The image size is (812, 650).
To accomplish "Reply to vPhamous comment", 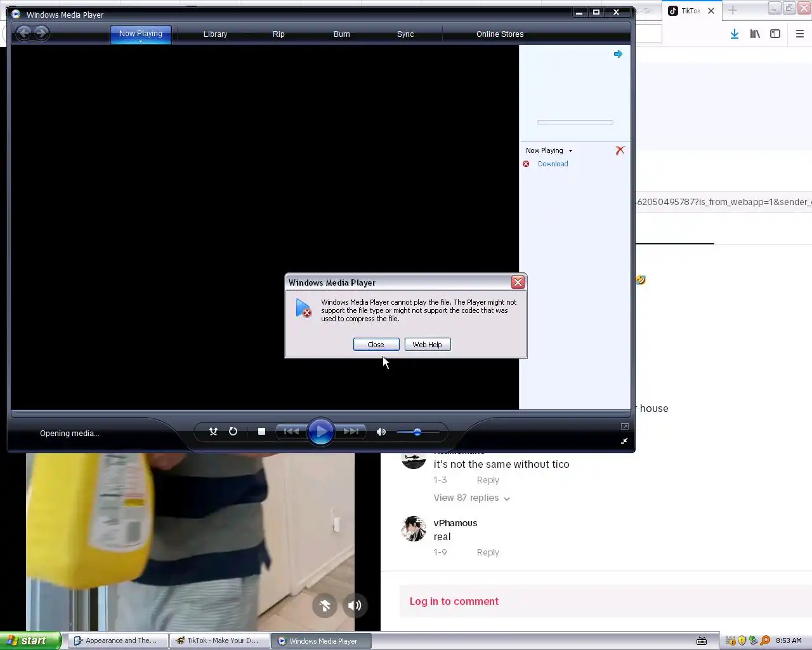I will pyautogui.click(x=488, y=553).
